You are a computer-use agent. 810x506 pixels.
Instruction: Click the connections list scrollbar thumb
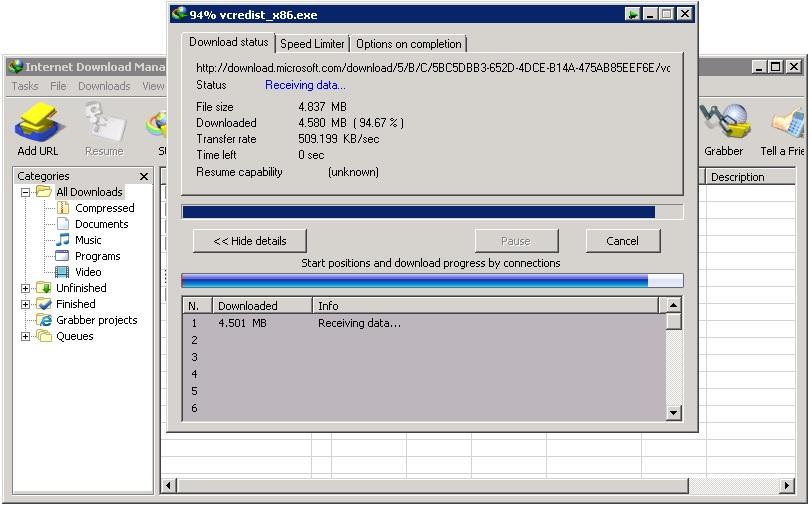coord(674,321)
